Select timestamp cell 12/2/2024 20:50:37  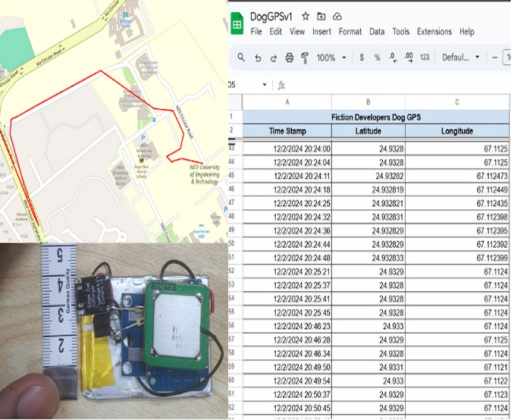pyautogui.click(x=287, y=394)
